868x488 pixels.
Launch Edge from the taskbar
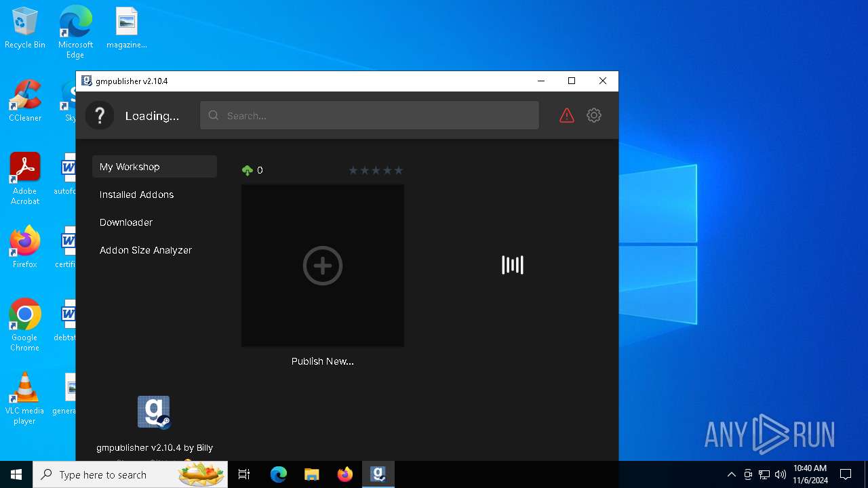279,474
